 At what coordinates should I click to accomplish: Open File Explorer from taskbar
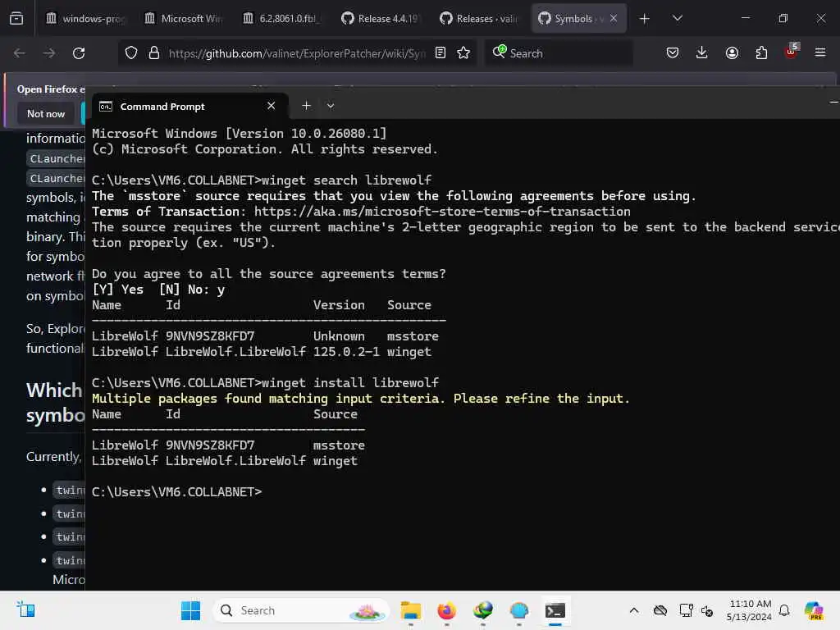[411, 610]
